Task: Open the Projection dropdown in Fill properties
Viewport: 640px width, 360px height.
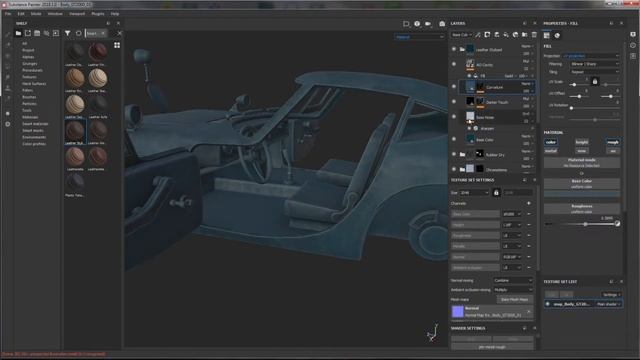Action: coord(591,56)
